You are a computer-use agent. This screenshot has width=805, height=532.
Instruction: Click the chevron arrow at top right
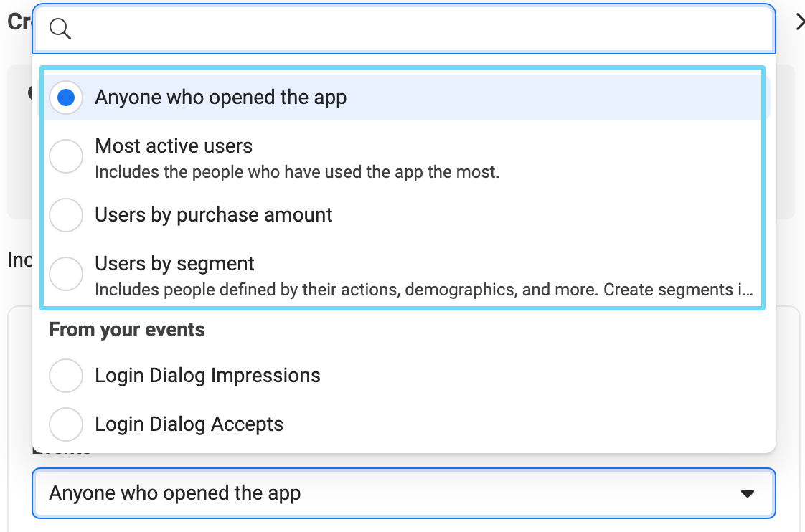point(800,22)
